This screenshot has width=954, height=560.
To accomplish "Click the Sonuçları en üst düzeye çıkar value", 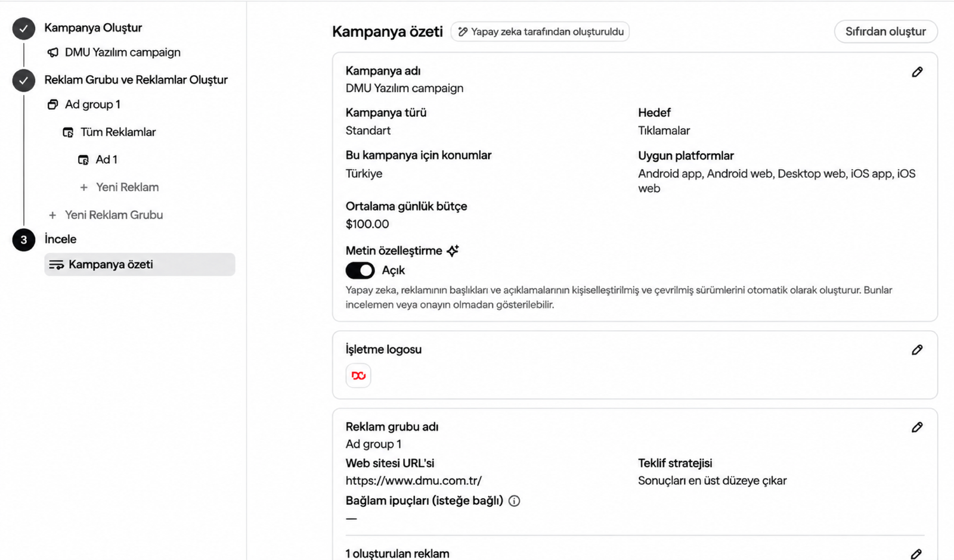I will 712,481.
